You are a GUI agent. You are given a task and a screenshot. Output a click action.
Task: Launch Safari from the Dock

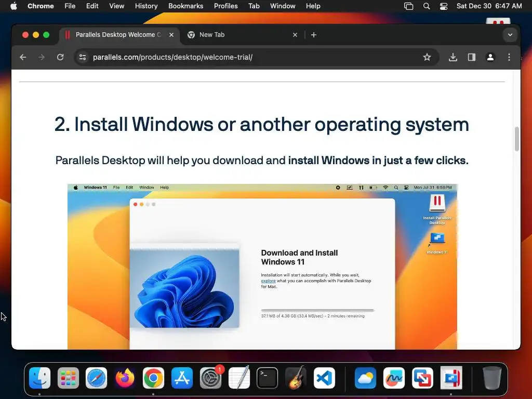point(96,378)
